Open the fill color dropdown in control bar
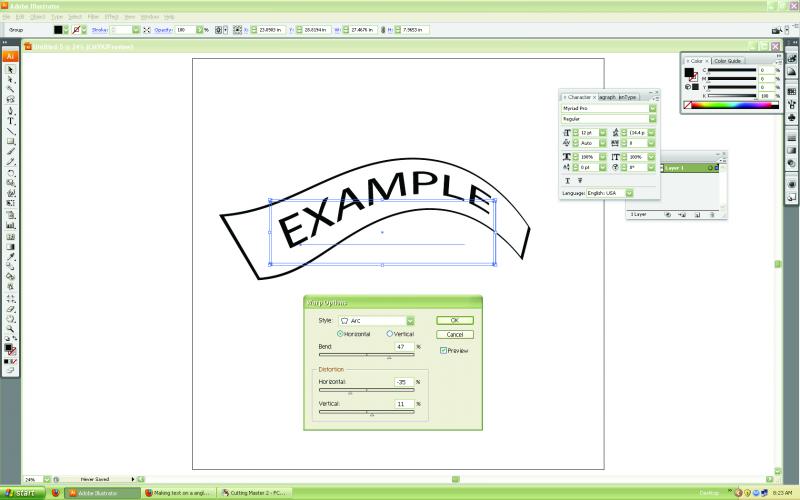The width and height of the screenshot is (800, 500). [x=66, y=30]
